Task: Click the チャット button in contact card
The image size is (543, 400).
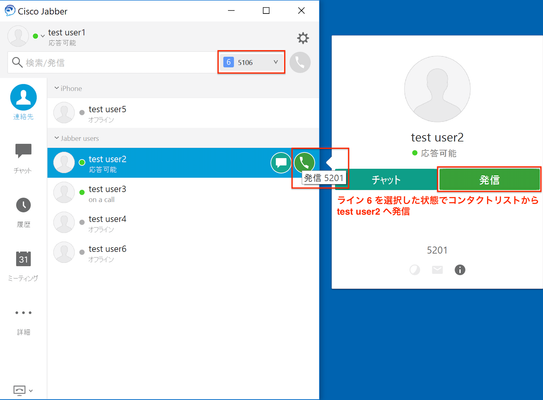Action: [385, 180]
